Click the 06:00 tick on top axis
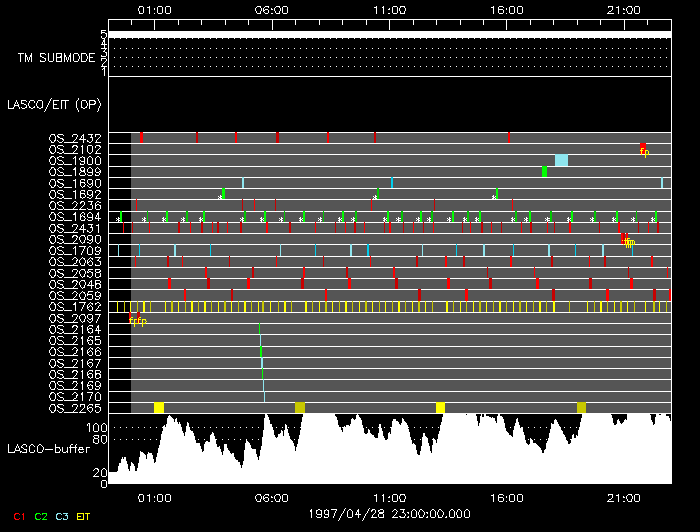 271,9
